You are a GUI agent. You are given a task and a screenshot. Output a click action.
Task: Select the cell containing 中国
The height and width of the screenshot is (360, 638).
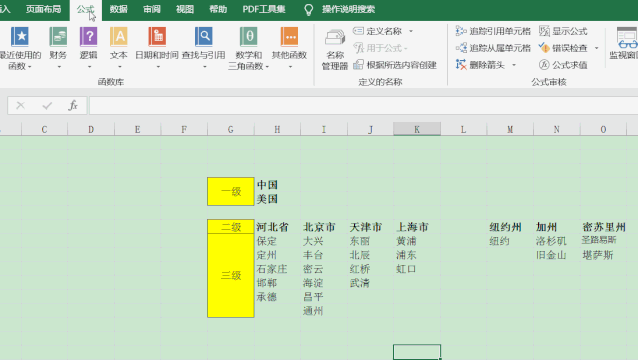click(277, 185)
